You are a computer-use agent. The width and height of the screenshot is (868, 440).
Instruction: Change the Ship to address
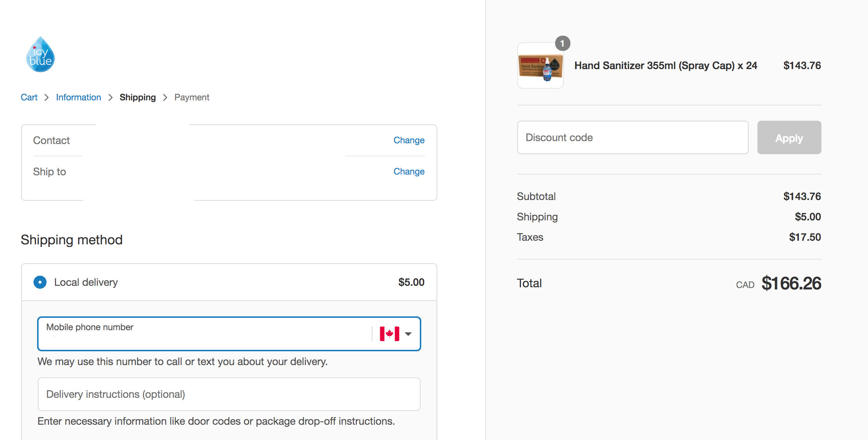(409, 172)
